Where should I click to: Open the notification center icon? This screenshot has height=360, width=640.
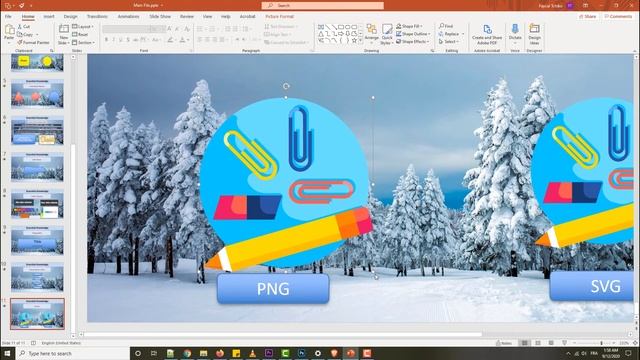[x=628, y=353]
